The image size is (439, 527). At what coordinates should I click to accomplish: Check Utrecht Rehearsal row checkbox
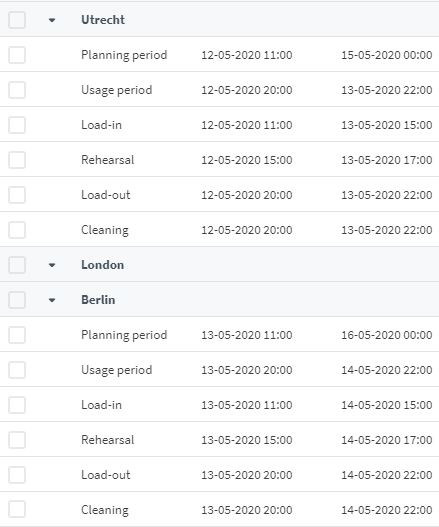[x=17, y=160]
